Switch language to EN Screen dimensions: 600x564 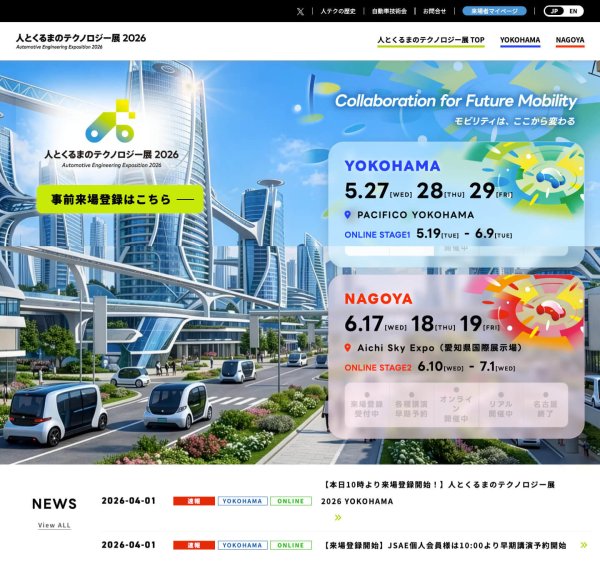click(x=573, y=11)
